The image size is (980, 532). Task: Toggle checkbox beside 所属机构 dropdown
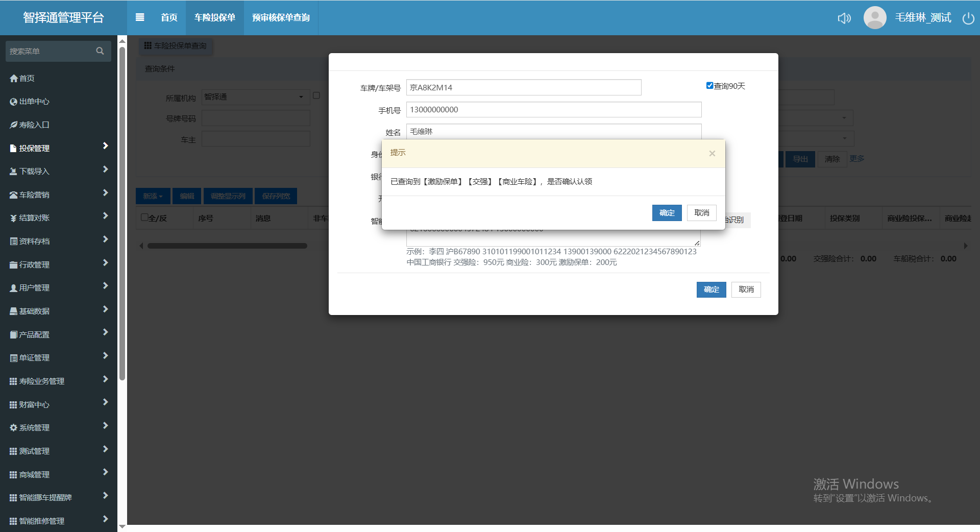pyautogui.click(x=316, y=95)
